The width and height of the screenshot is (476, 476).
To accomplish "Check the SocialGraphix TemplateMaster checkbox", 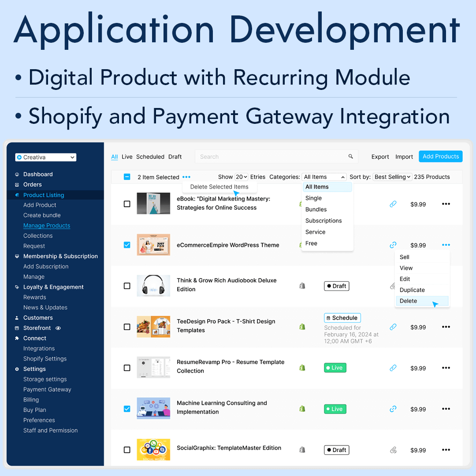I will (x=127, y=450).
